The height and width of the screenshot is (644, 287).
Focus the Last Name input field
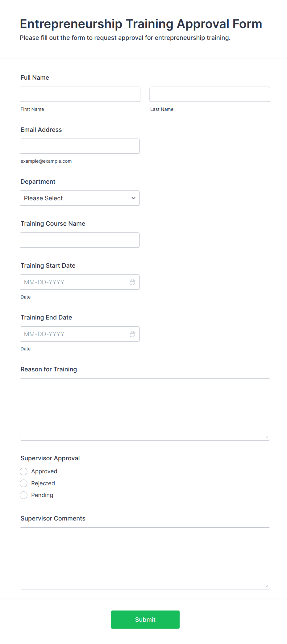click(x=210, y=94)
